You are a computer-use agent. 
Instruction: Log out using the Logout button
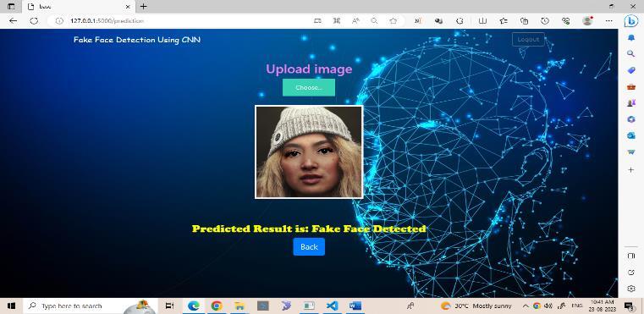tap(528, 40)
